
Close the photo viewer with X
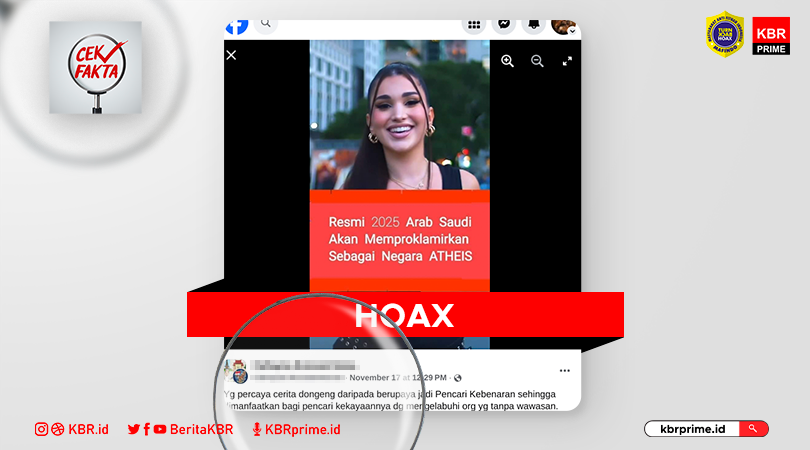tap(231, 55)
